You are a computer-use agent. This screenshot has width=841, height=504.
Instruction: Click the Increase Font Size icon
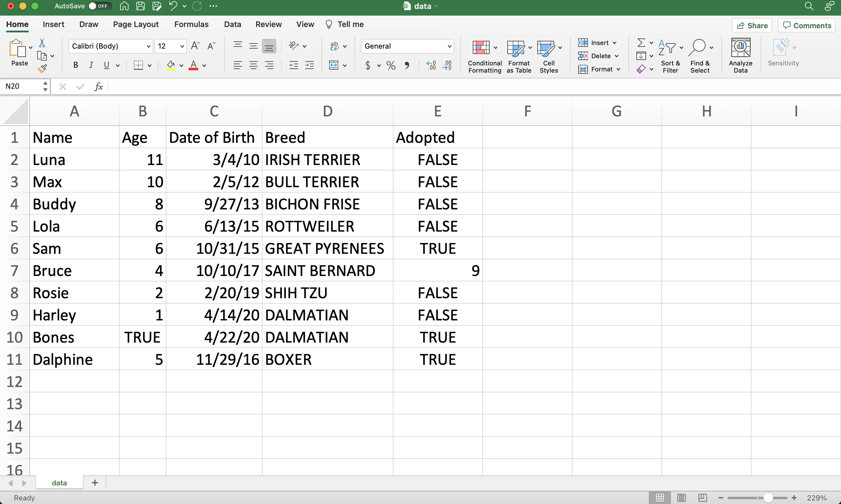(195, 46)
